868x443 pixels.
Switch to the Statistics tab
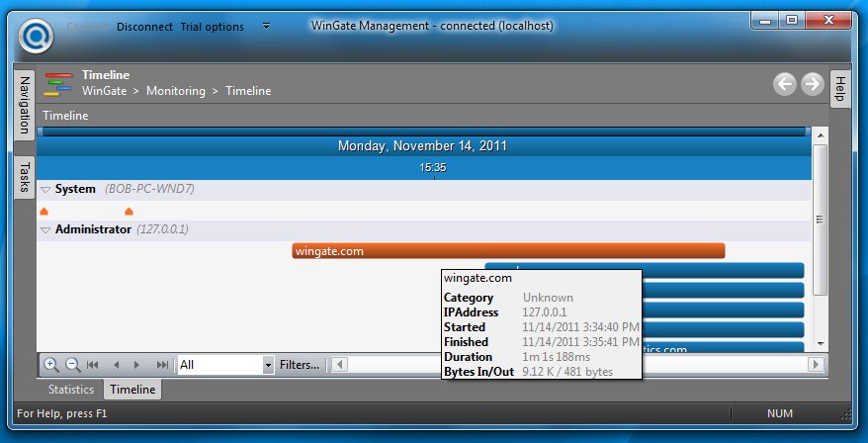[x=71, y=390]
